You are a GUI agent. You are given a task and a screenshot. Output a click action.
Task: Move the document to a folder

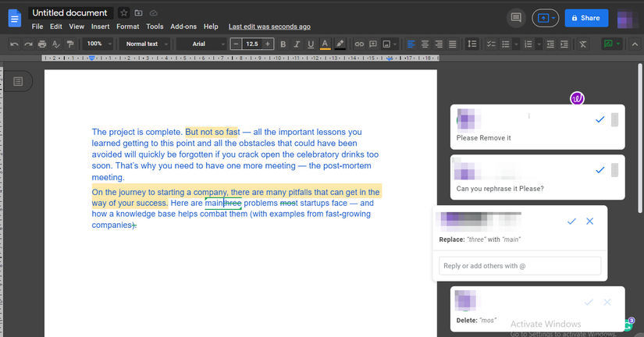click(x=138, y=13)
